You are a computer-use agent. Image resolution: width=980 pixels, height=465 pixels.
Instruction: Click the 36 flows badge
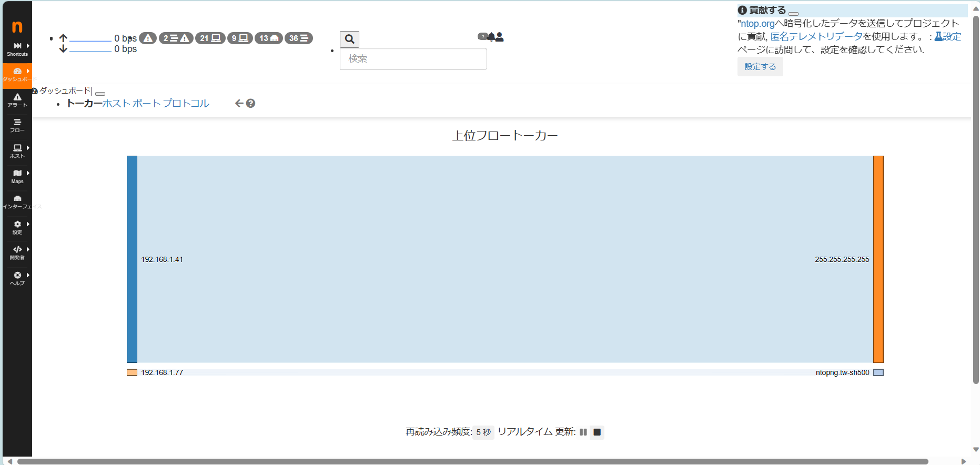[x=298, y=38]
